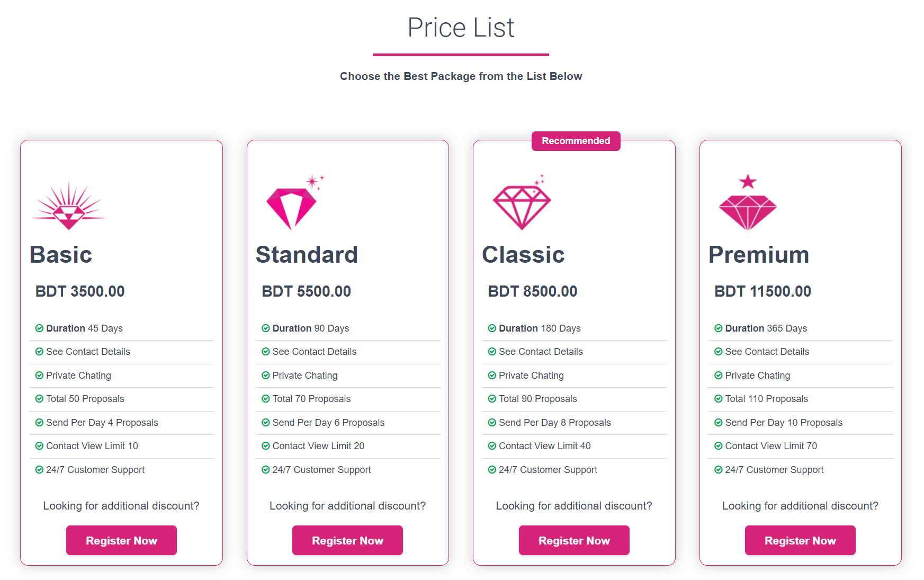The width and height of the screenshot is (924, 580).
Task: Click the Price List heading
Action: 461,28
